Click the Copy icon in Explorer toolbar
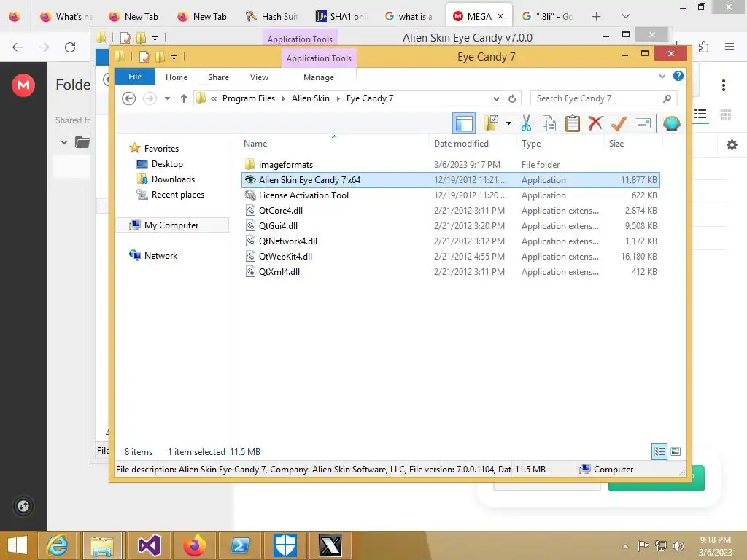This screenshot has width=747, height=560. point(549,123)
